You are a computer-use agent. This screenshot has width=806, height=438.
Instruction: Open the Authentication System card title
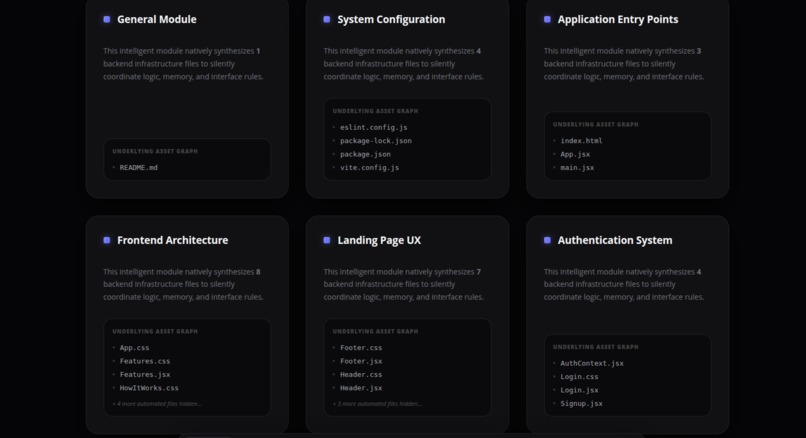tap(615, 240)
